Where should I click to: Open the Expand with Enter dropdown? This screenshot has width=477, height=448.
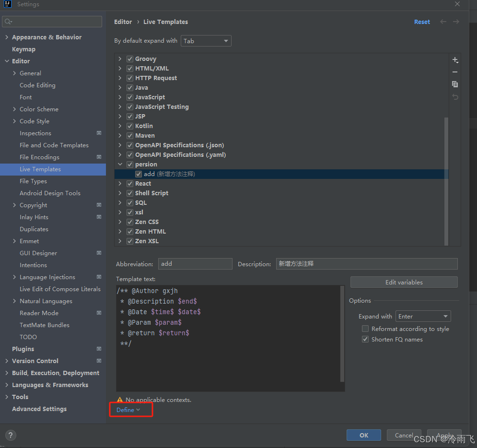click(423, 316)
